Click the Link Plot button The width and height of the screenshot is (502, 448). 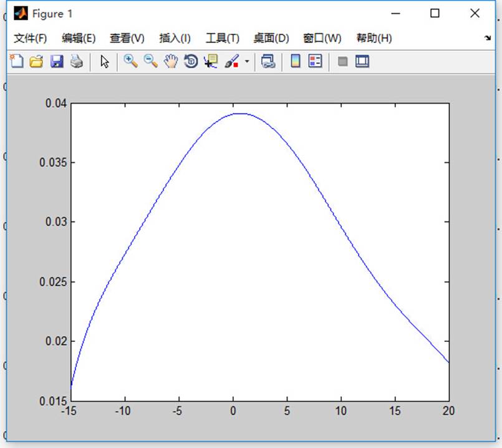click(x=268, y=61)
